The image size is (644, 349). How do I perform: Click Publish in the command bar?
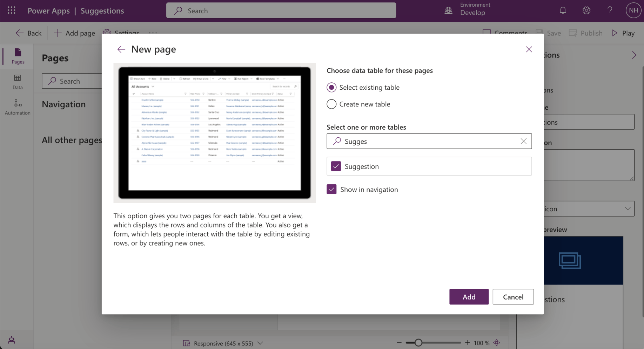(586, 33)
